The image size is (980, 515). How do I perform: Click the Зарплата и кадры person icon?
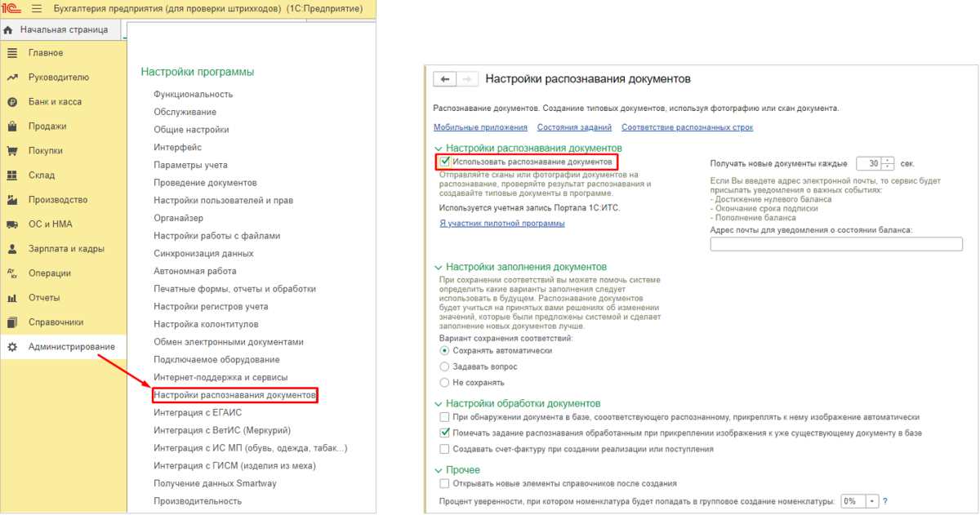(x=11, y=249)
